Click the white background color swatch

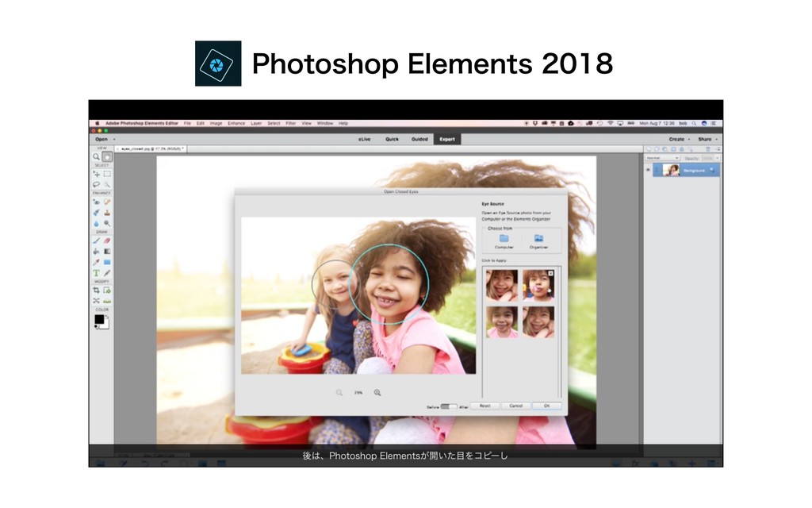(x=105, y=325)
